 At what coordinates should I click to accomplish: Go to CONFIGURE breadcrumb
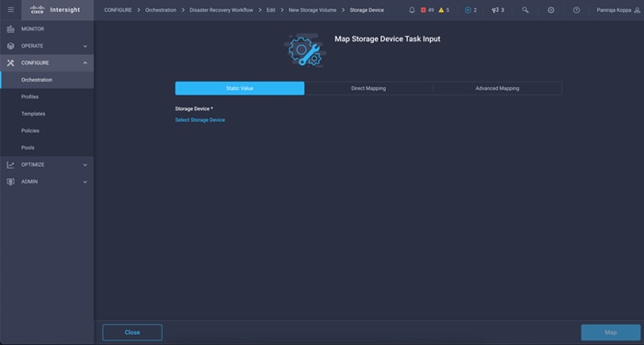pos(118,10)
